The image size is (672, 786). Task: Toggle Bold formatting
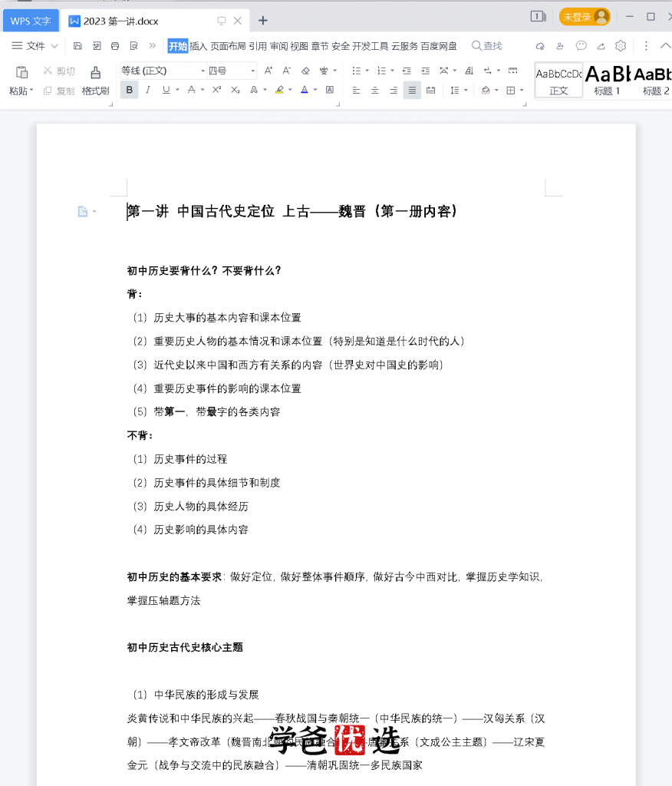click(130, 90)
